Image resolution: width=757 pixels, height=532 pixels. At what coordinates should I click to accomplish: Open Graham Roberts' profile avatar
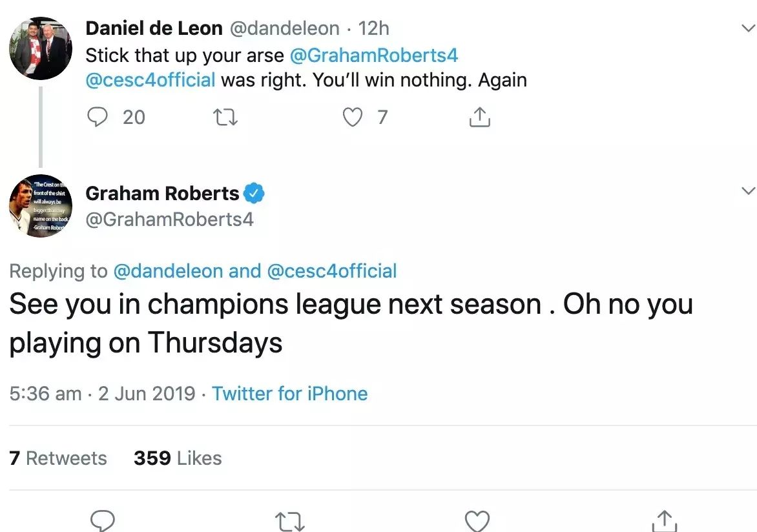40,205
